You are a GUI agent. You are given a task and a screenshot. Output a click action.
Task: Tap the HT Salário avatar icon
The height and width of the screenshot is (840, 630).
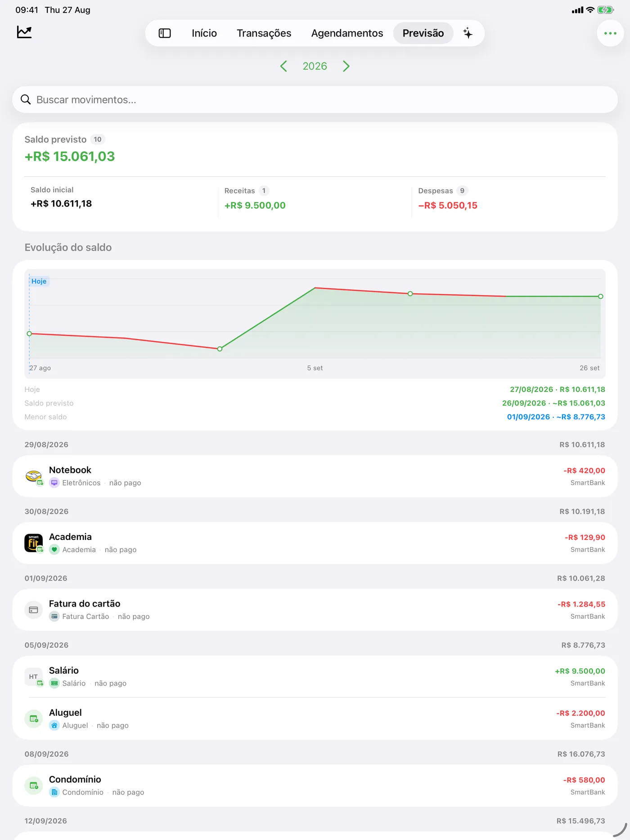coord(34,677)
